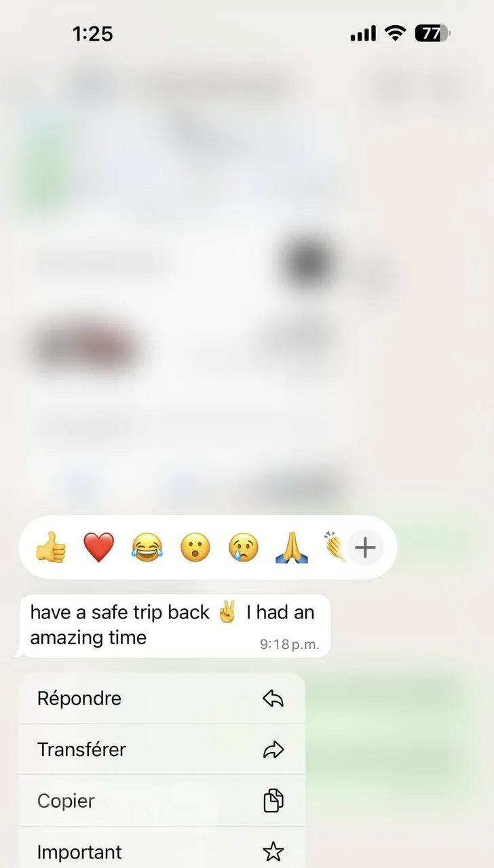Tap the 'have a safe trip back' message bubble
The height and width of the screenshot is (868, 494).
point(173,625)
